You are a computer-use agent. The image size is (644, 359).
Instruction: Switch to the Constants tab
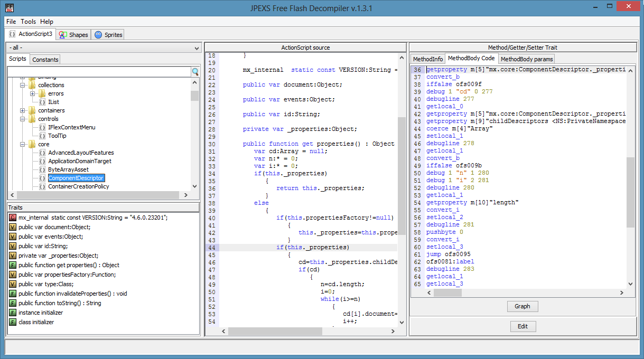pyautogui.click(x=45, y=59)
